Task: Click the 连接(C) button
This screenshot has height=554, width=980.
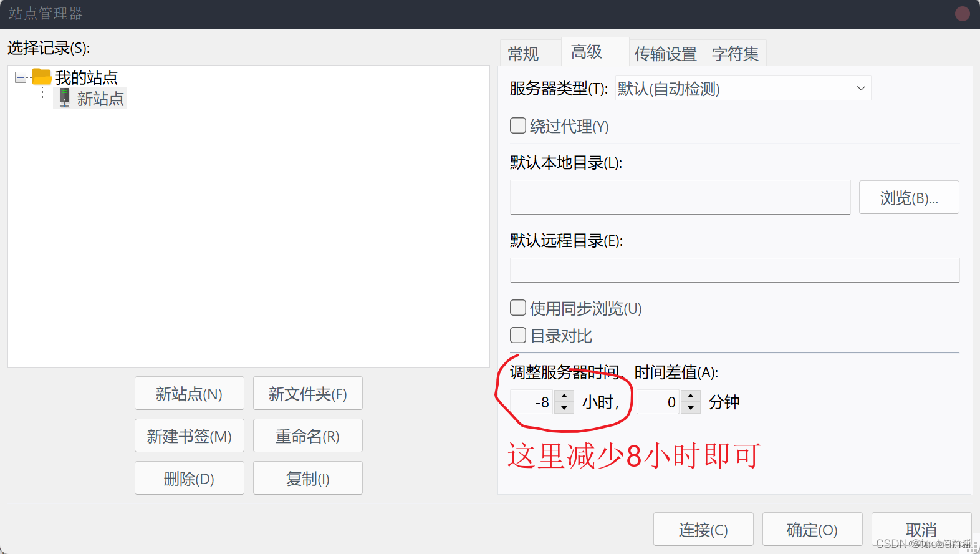Action: click(x=703, y=530)
